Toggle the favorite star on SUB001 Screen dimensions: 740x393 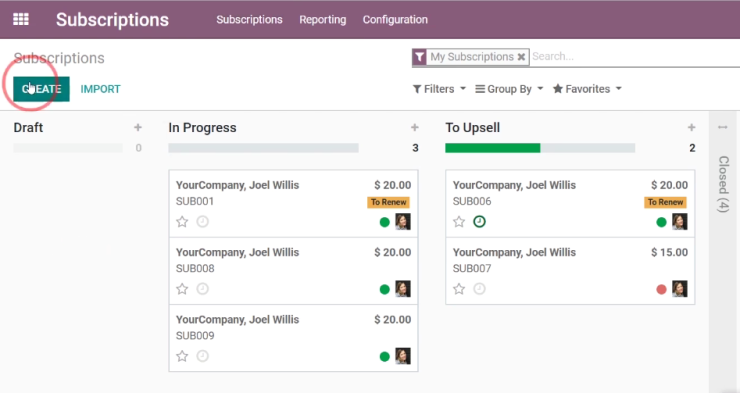pyautogui.click(x=182, y=221)
